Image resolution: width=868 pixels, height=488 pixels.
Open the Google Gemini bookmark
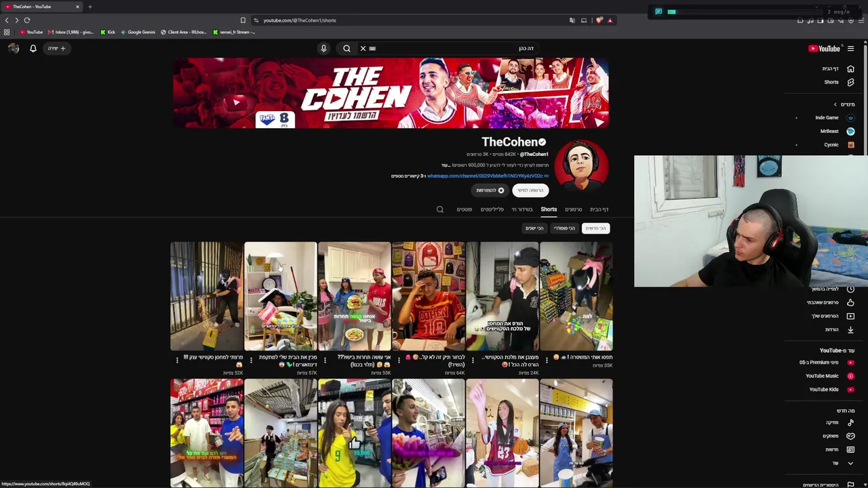[138, 32]
